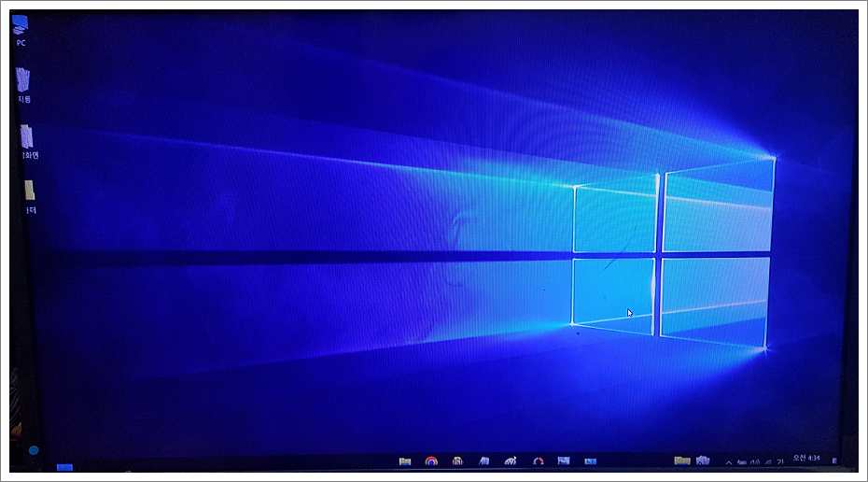Open the yellow folder (폴더) desktop icon
This screenshot has width=868, height=482.
pos(31,197)
